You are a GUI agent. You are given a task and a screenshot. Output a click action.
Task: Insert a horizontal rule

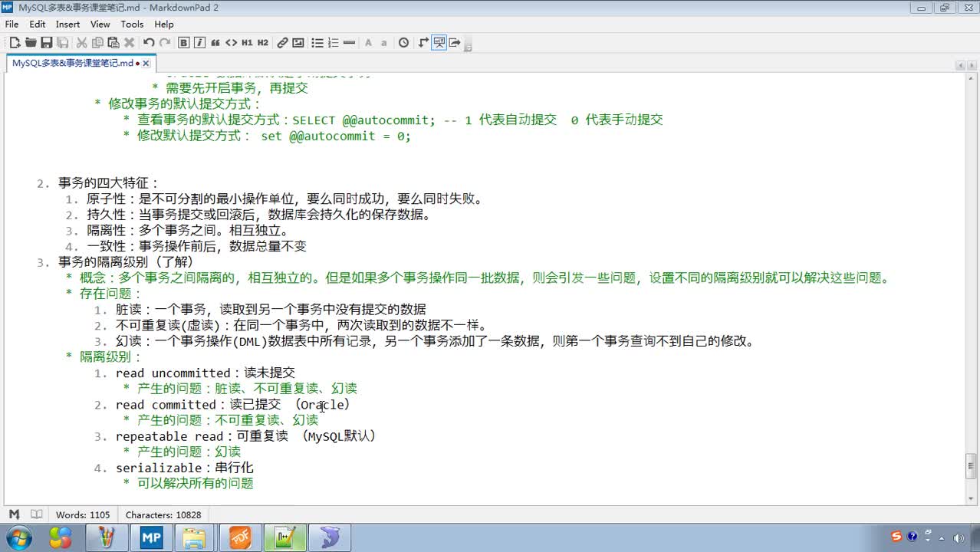pyautogui.click(x=349, y=43)
